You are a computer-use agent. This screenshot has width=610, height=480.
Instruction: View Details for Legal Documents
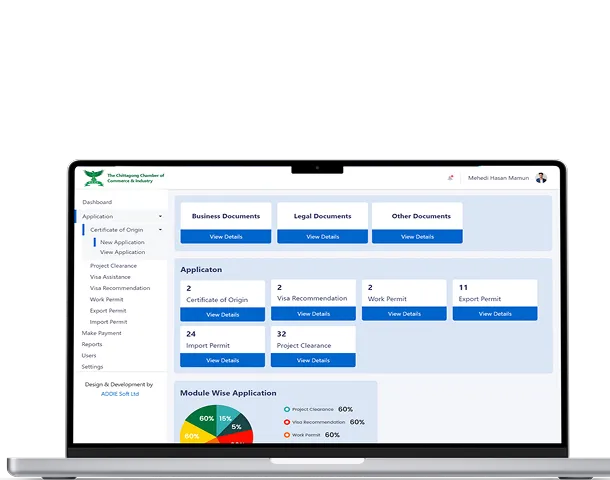point(322,237)
